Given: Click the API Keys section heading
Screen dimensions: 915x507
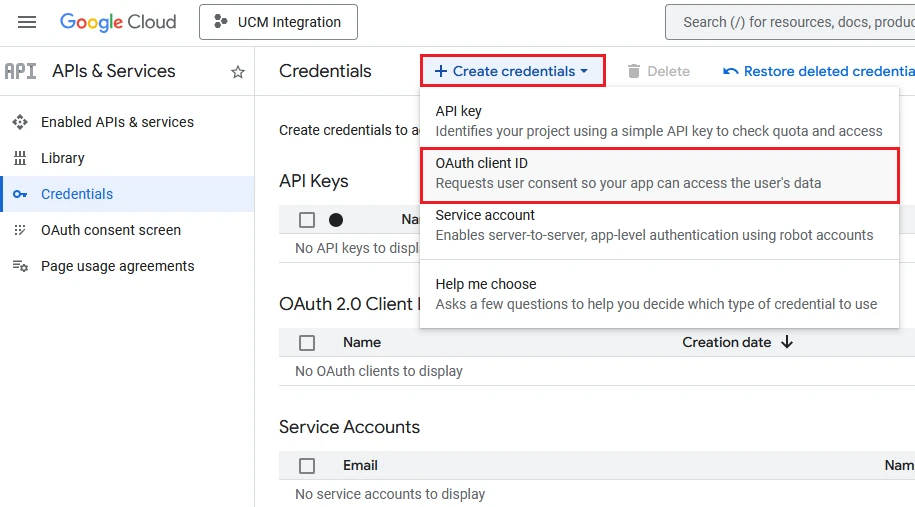Looking at the screenshot, I should pyautogui.click(x=313, y=181).
